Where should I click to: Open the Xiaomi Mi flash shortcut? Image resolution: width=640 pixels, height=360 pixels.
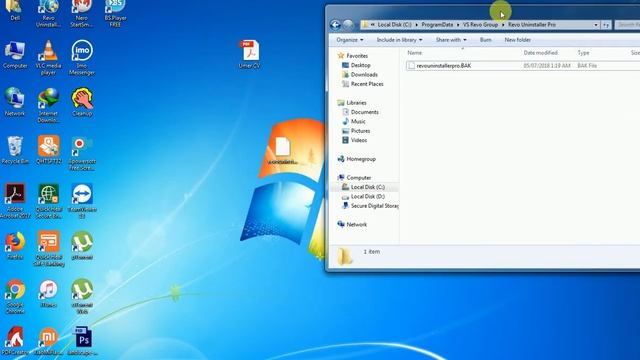48,340
